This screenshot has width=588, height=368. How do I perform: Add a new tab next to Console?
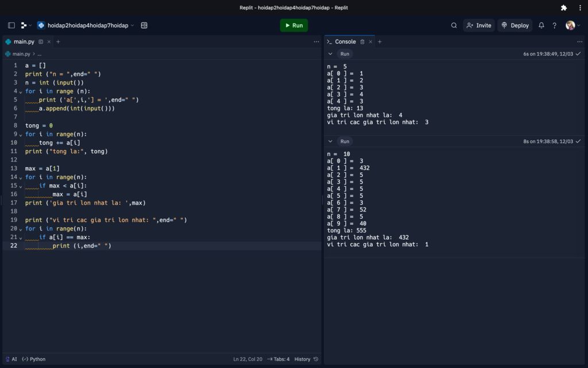380,41
